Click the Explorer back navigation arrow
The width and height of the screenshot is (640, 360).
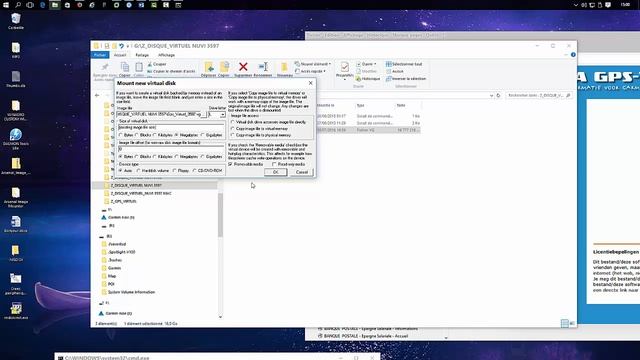click(97, 96)
